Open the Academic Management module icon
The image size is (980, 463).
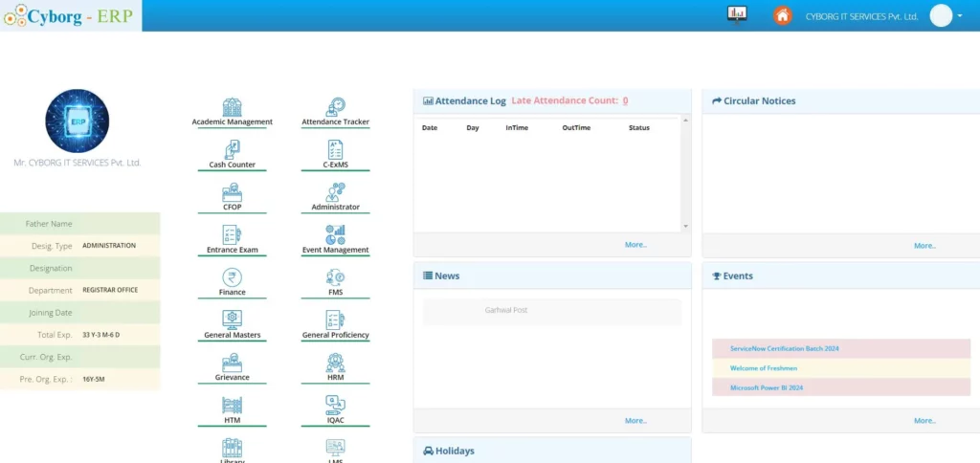coord(232,107)
